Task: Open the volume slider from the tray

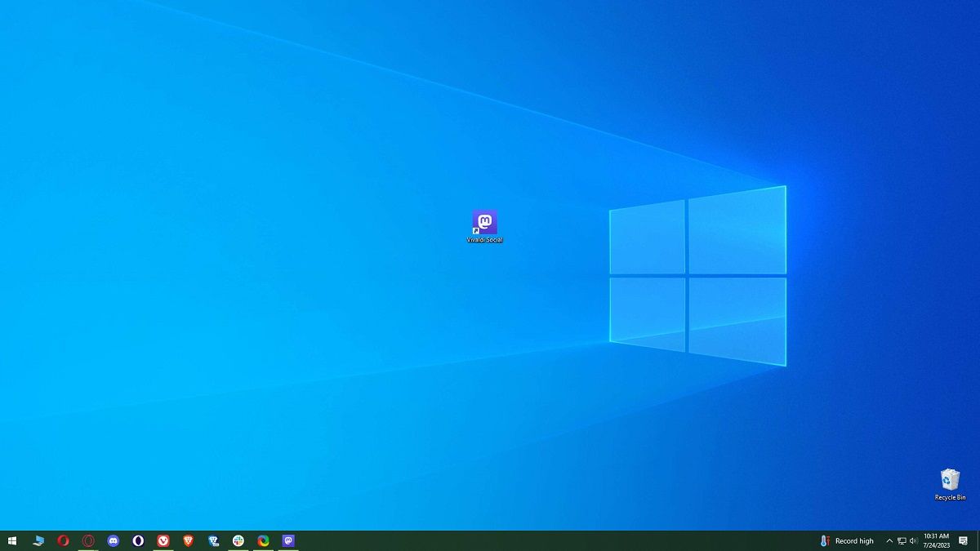Action: (914, 540)
